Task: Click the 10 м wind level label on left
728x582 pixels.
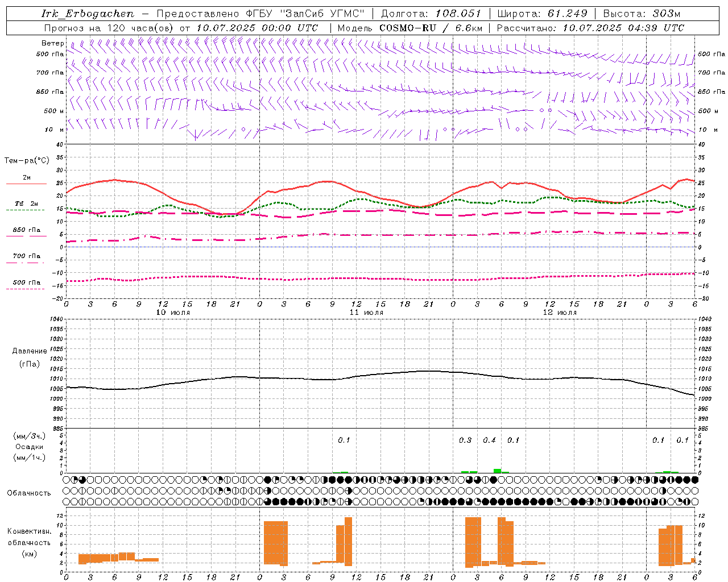Action: click(54, 130)
